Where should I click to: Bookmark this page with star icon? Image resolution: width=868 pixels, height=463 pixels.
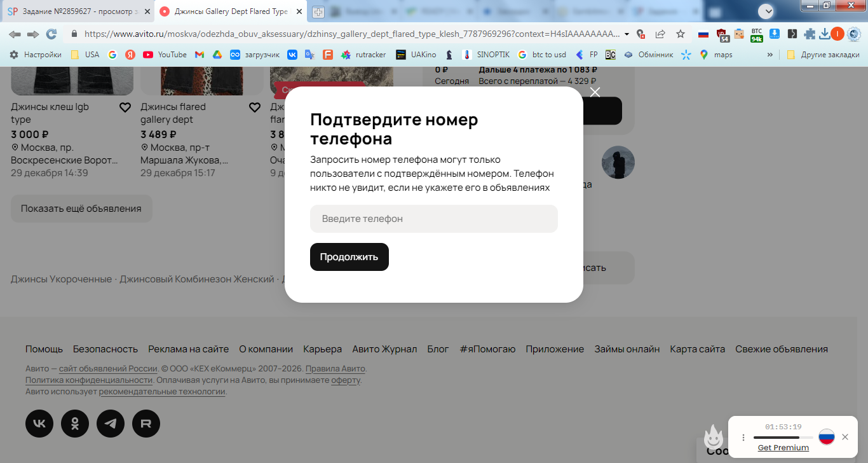click(x=681, y=34)
